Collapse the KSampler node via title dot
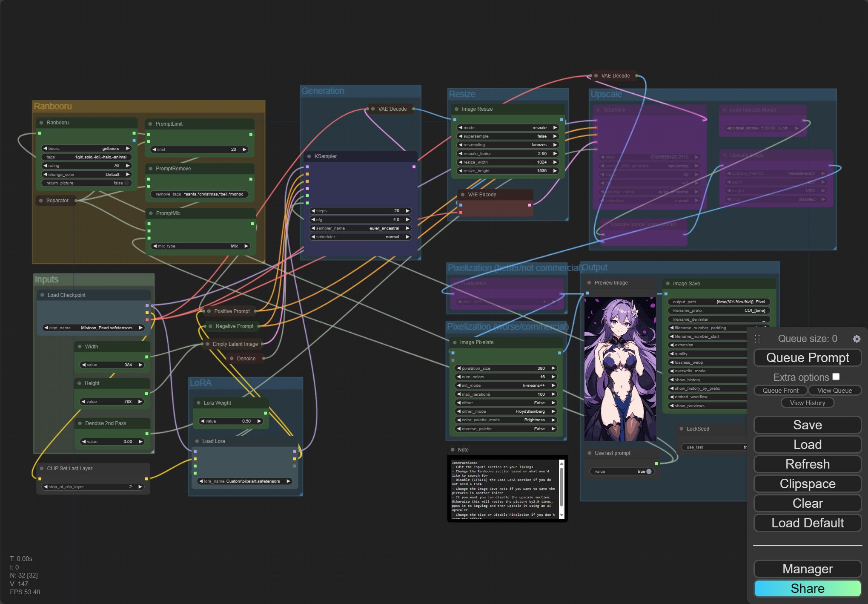The width and height of the screenshot is (868, 604). 309,156
